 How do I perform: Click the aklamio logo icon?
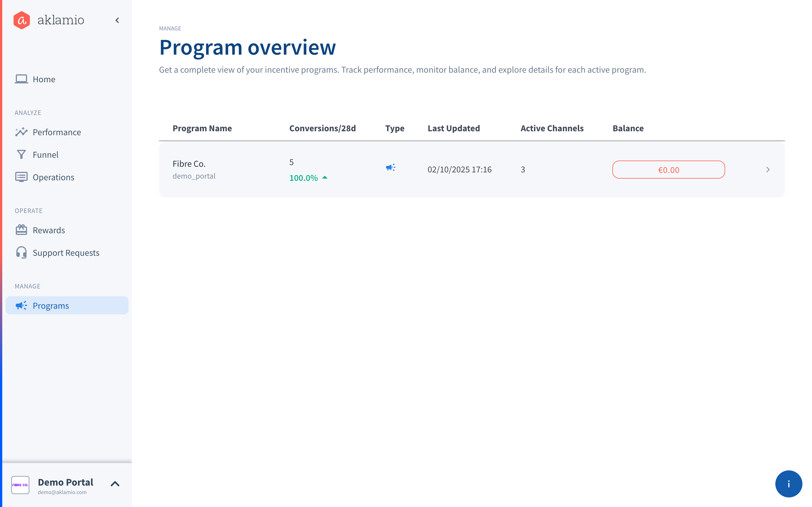pos(21,20)
